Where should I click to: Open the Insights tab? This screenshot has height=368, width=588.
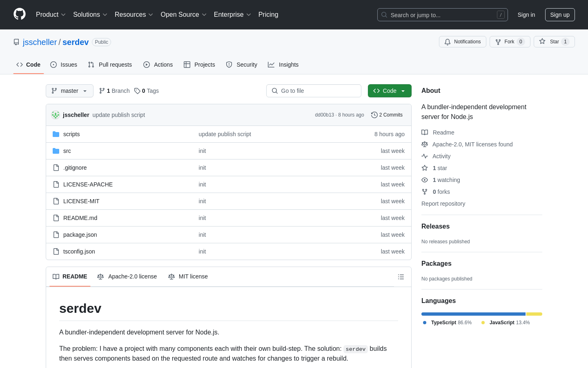click(x=283, y=65)
